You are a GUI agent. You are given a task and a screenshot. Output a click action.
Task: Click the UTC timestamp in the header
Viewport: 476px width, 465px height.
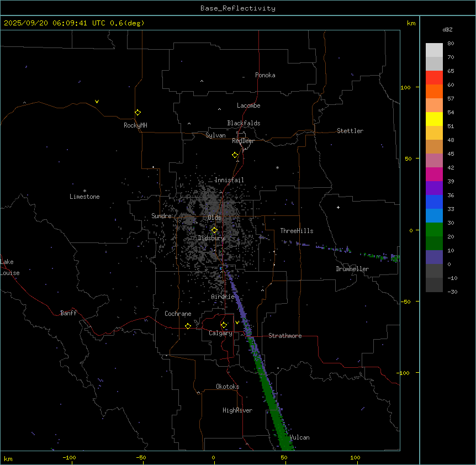click(74, 23)
